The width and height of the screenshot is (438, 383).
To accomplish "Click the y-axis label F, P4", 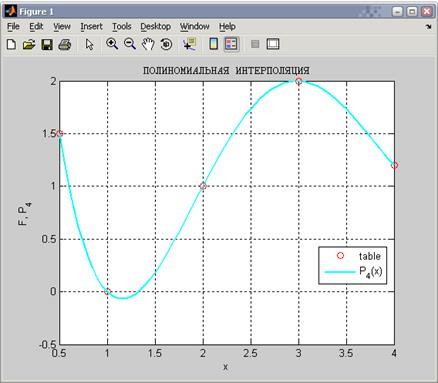I will 24,214.
